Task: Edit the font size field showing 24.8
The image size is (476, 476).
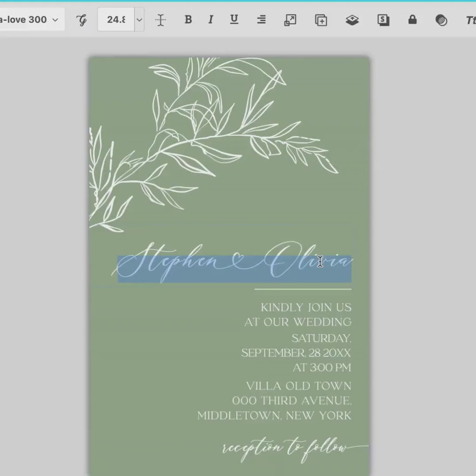Action: point(116,20)
